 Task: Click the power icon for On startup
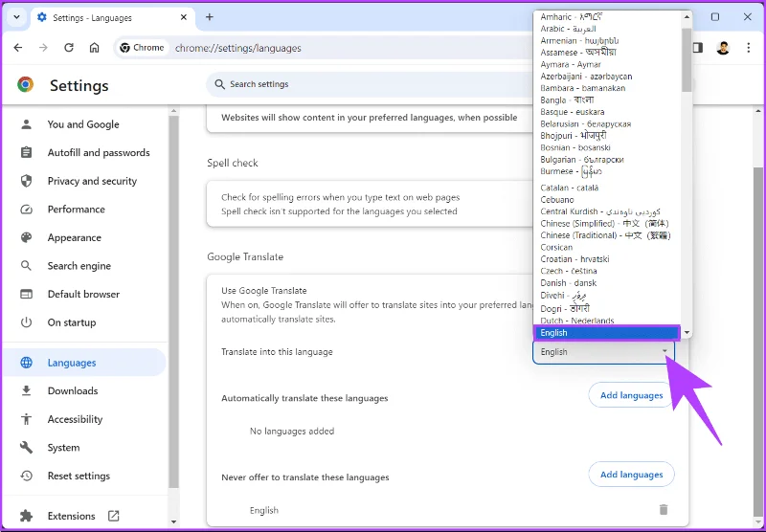(x=27, y=322)
